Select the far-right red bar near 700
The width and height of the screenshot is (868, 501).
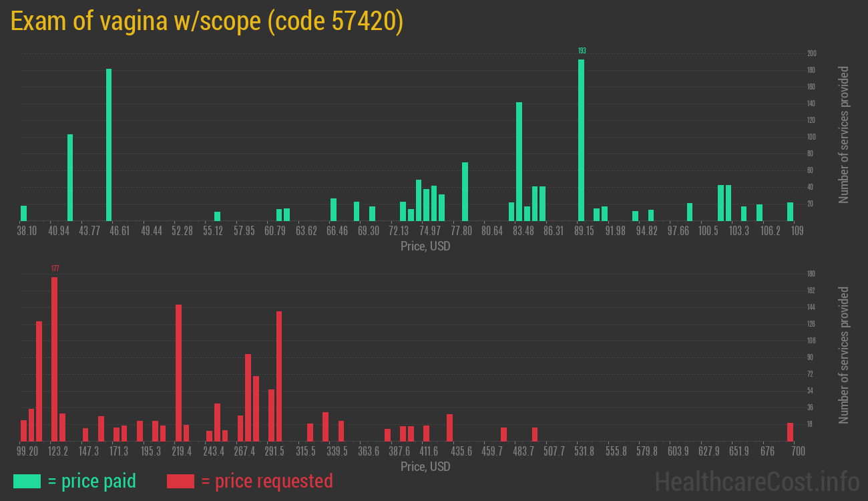790,432
